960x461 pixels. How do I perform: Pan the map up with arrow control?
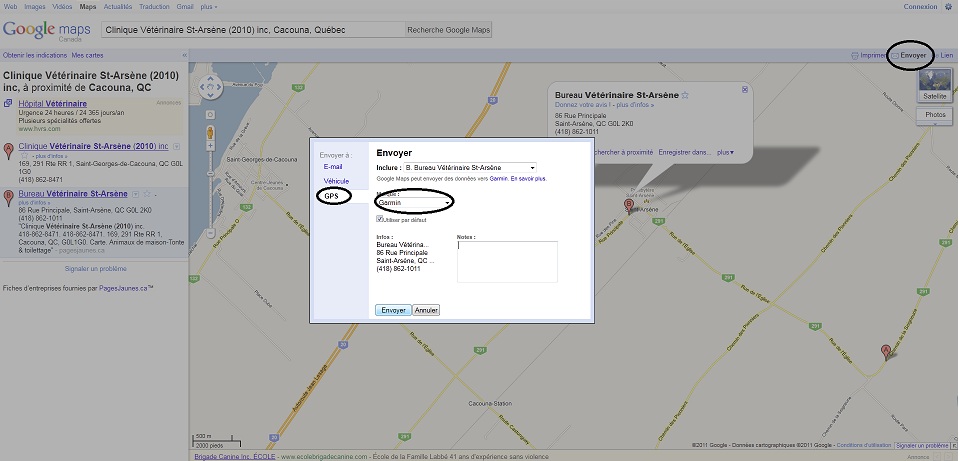(x=211, y=80)
